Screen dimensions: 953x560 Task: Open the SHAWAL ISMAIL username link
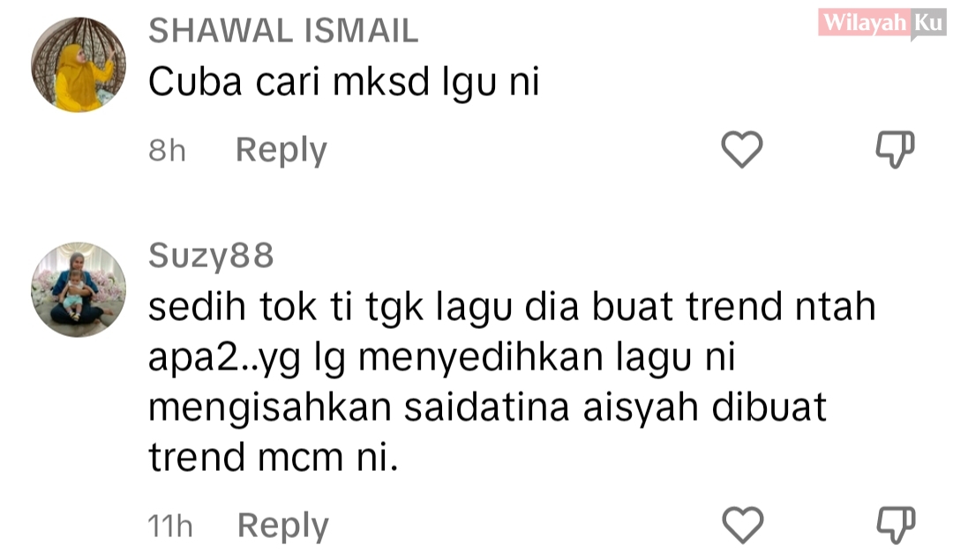283,31
